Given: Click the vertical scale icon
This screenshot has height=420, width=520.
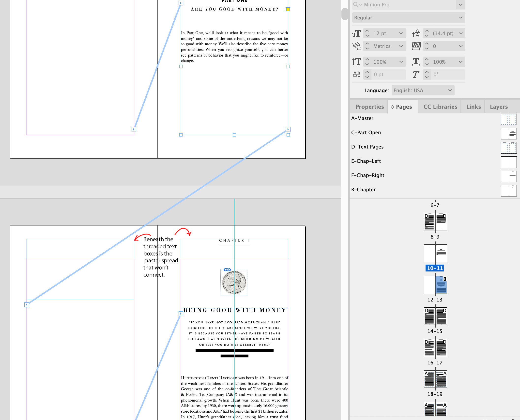Looking at the screenshot, I should coord(356,62).
